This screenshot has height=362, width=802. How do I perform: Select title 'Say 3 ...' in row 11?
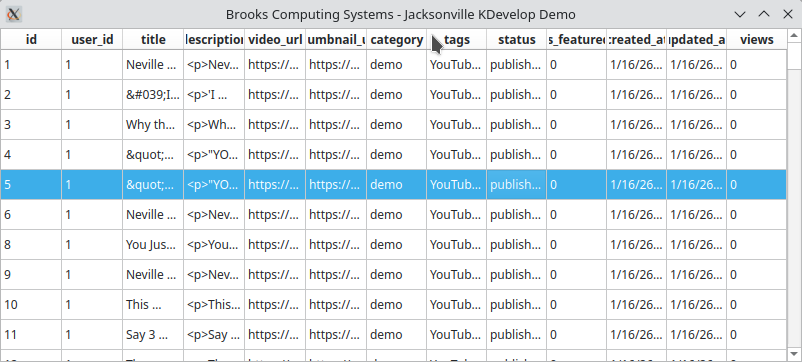click(153, 335)
